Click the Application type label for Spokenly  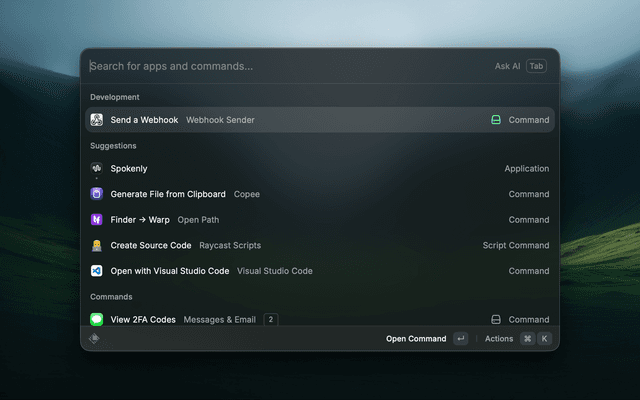click(x=527, y=169)
